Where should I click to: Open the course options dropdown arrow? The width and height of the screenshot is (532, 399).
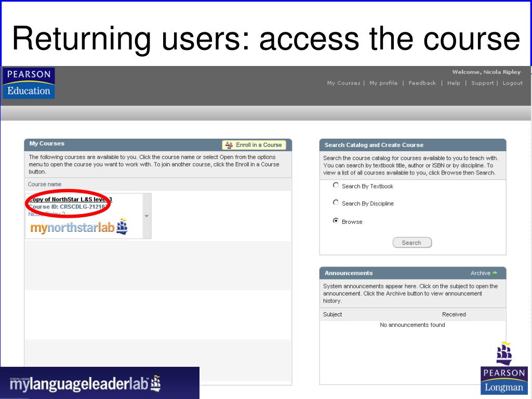147,216
